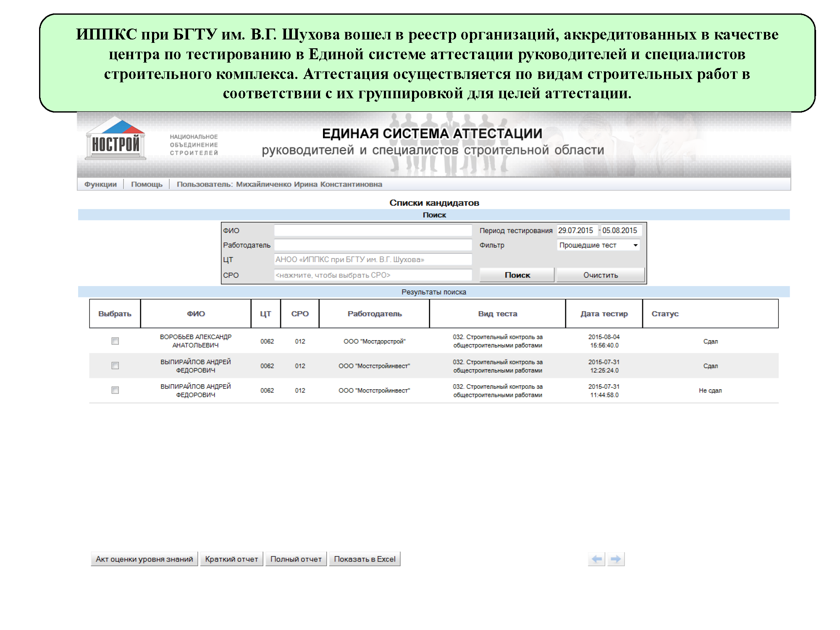Check the box for Выпирайлов row Не сдал

115,390
